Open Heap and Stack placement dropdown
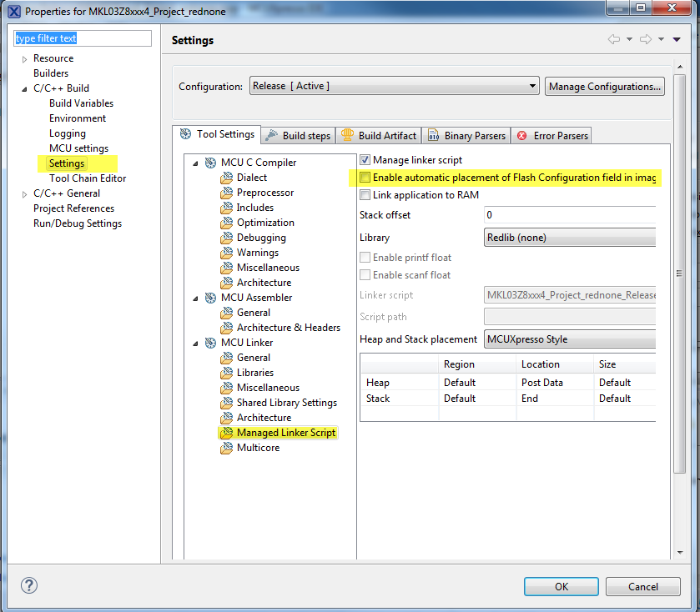The width and height of the screenshot is (700, 612). (570, 339)
